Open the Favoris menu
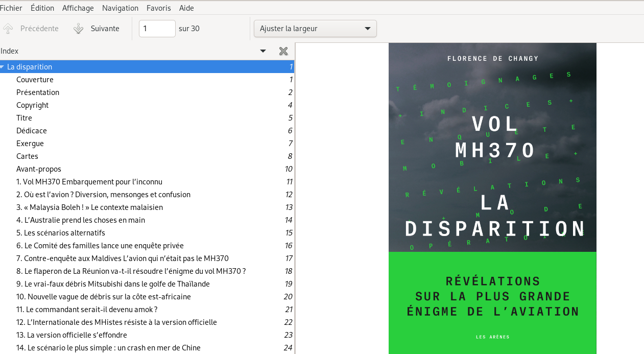Screen dimensions: 644x354 click(x=159, y=8)
